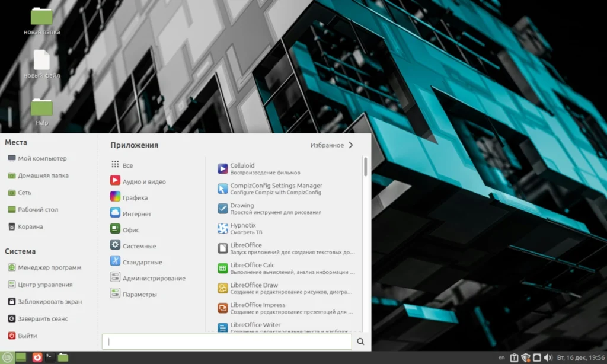Click Заблокировать экран

[x=44, y=301]
